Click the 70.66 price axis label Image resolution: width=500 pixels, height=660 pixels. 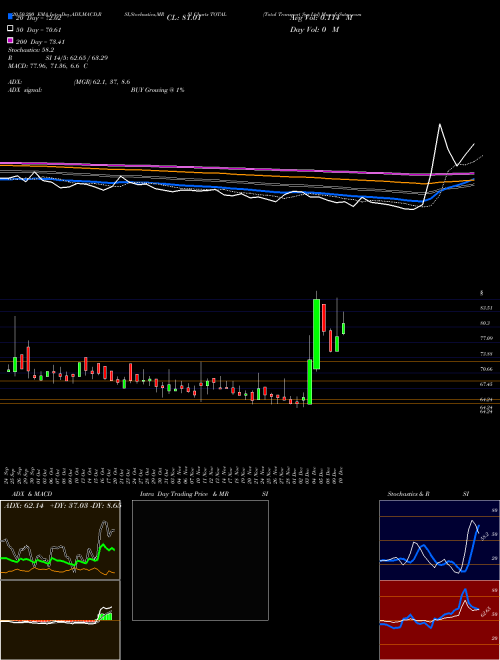click(x=486, y=369)
